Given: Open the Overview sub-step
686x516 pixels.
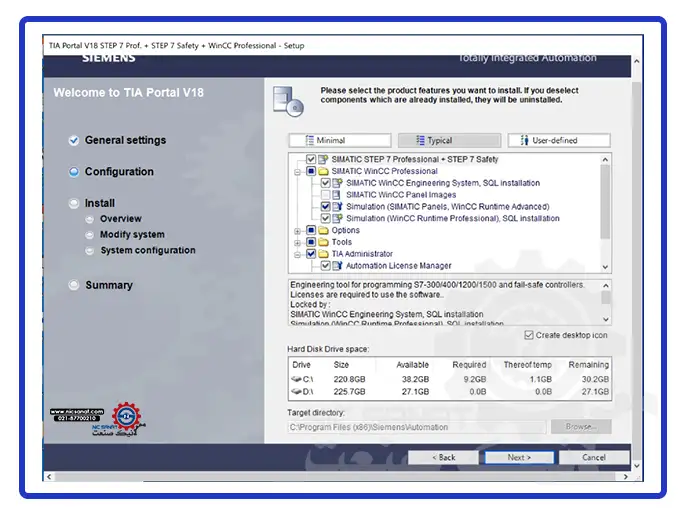Looking at the screenshot, I should pos(121,219).
